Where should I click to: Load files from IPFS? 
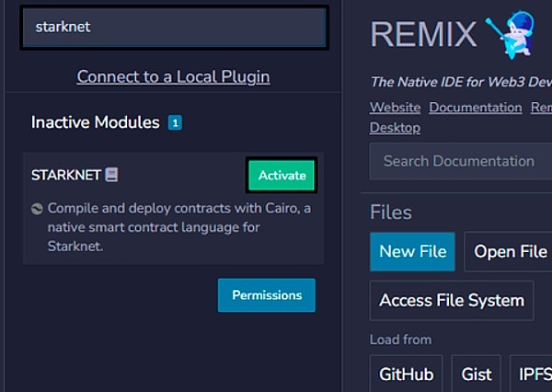532,375
